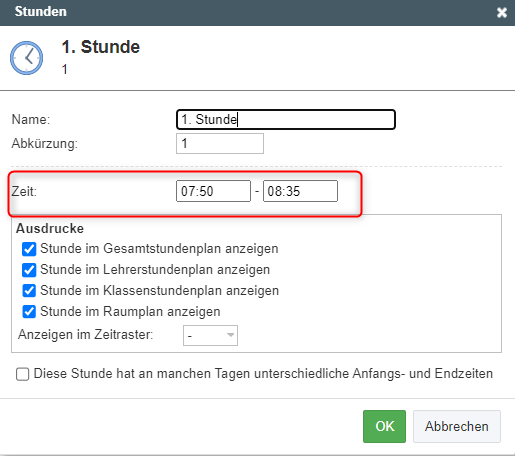Untick Stunde im Raumplan anzeigen
Screen dimensions: 515x456
pyautogui.click(x=29, y=312)
